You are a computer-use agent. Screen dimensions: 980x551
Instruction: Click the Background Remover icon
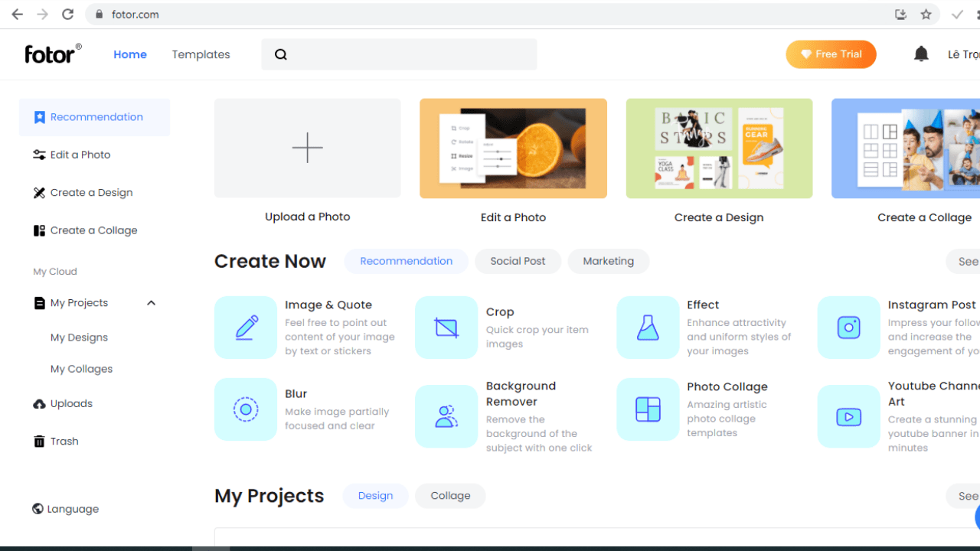446,416
